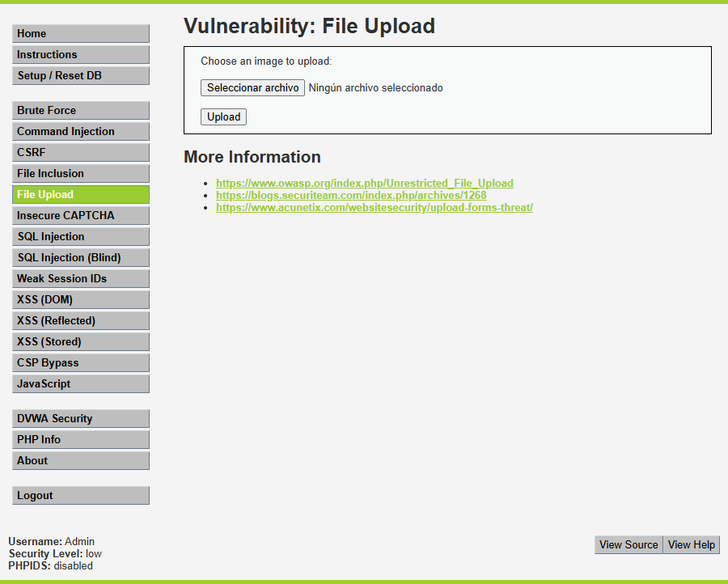Open View Help button

[x=692, y=544]
